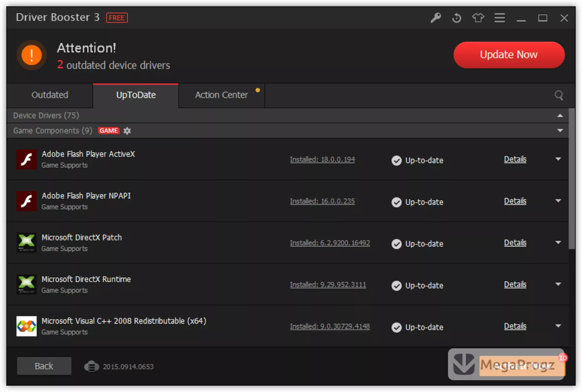Click 'Adobe Flash Player NPAPI' name text
Viewport: 582px width, 392px height.
click(x=86, y=196)
